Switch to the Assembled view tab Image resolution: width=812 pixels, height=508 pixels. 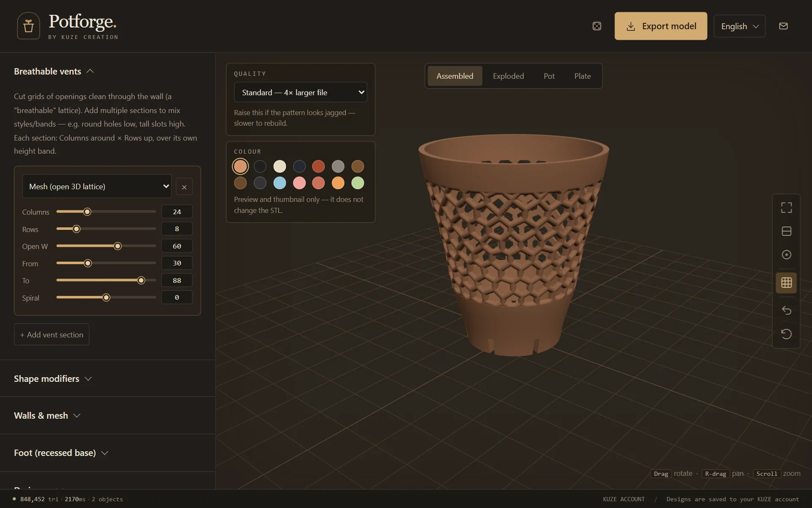click(x=455, y=76)
